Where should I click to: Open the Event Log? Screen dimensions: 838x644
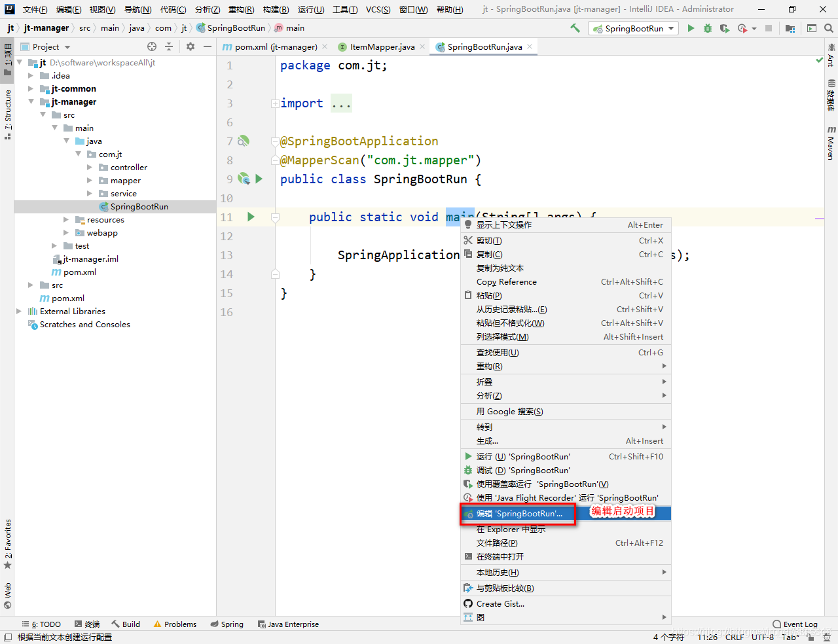[795, 624]
